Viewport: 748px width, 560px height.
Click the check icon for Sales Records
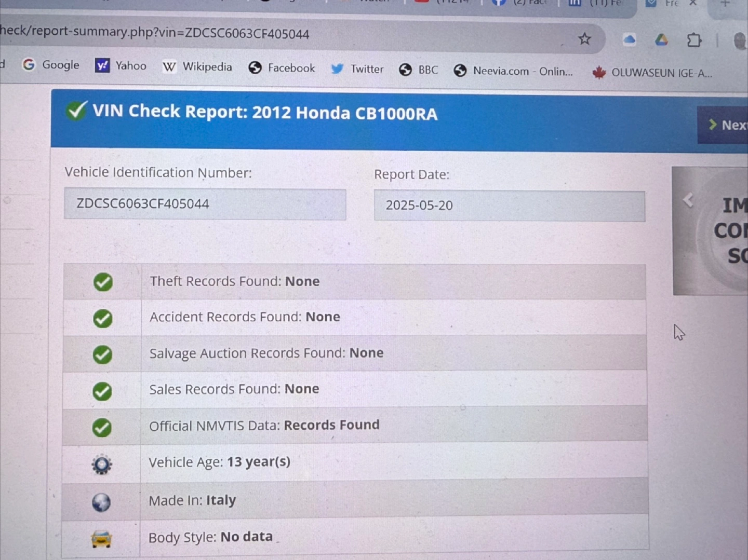[102, 391]
